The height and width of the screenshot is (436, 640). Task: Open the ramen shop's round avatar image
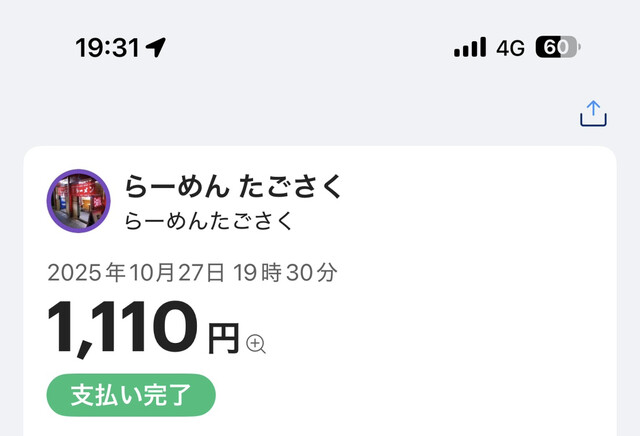click(x=78, y=200)
